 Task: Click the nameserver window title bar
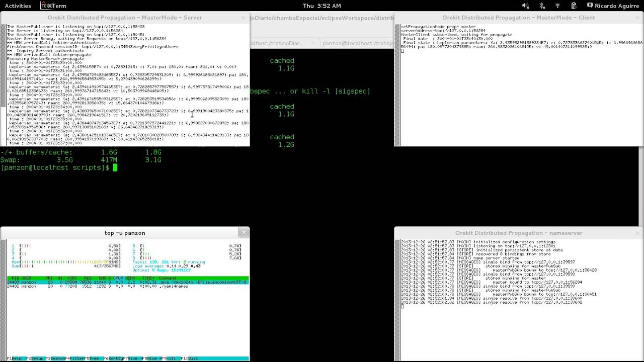pos(519,233)
